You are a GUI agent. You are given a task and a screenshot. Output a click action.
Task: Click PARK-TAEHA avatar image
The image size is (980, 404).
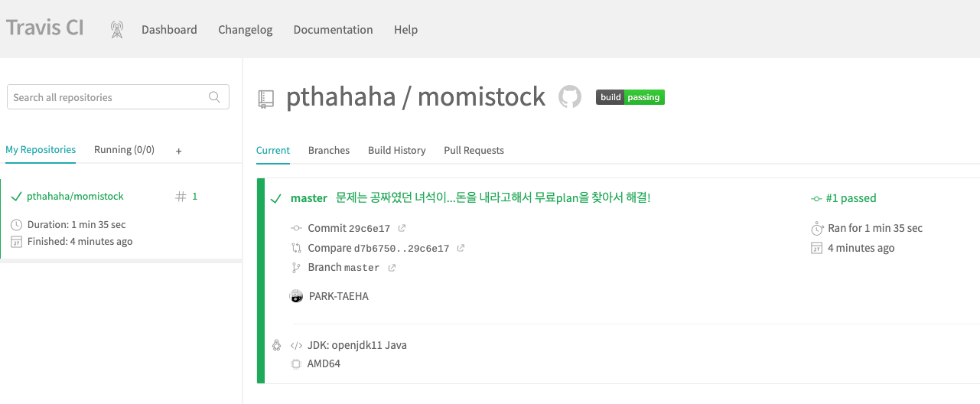297,296
